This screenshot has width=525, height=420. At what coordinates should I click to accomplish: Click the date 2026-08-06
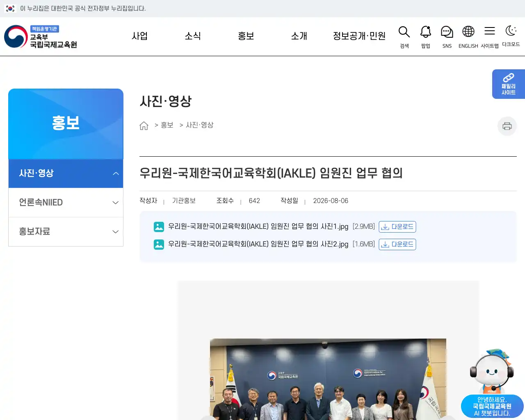[x=331, y=201]
